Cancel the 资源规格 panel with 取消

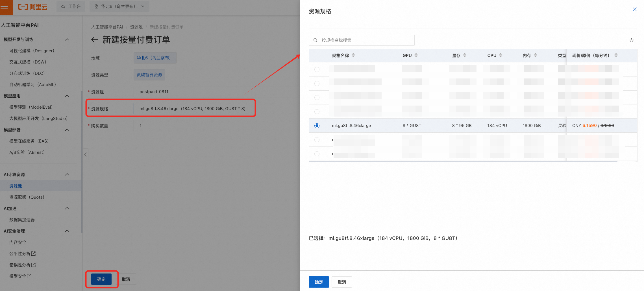coord(342,282)
